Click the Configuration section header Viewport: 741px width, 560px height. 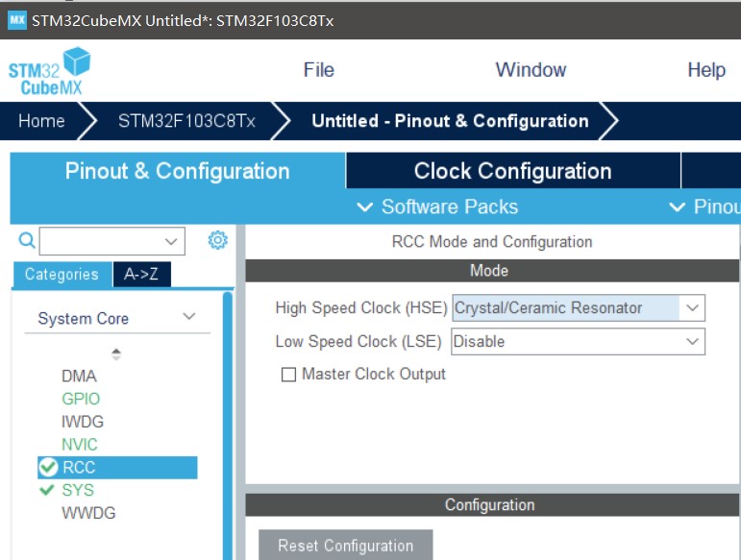(x=492, y=504)
